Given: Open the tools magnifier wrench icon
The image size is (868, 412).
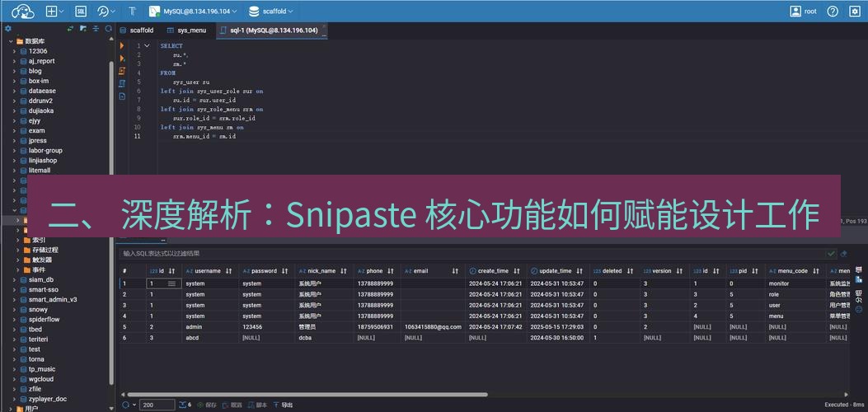Looking at the screenshot, I should point(103,11).
